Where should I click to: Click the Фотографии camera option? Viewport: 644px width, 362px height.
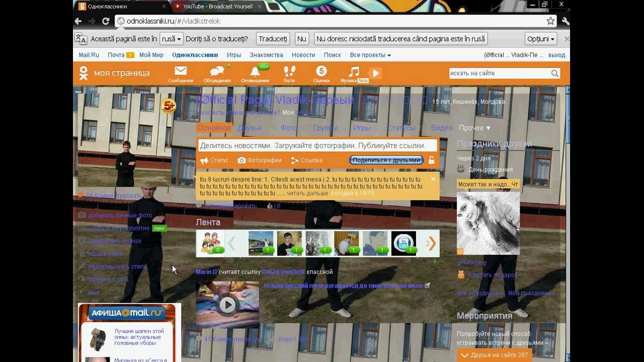click(x=260, y=160)
